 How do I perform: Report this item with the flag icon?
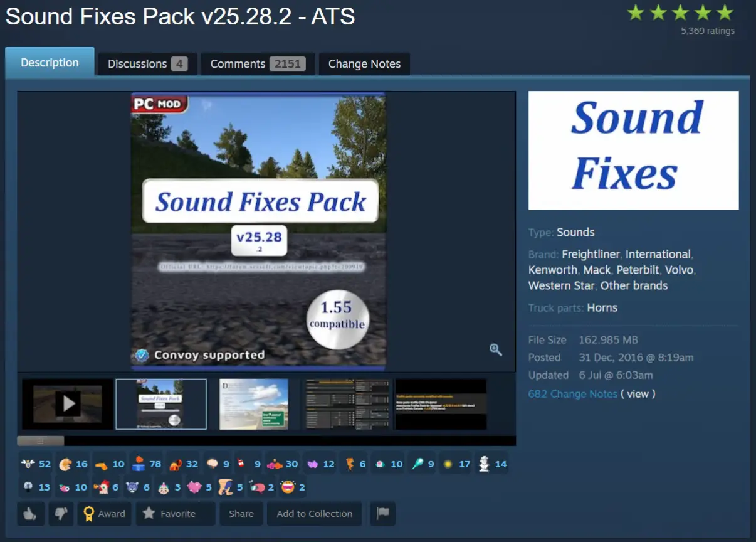coord(382,513)
